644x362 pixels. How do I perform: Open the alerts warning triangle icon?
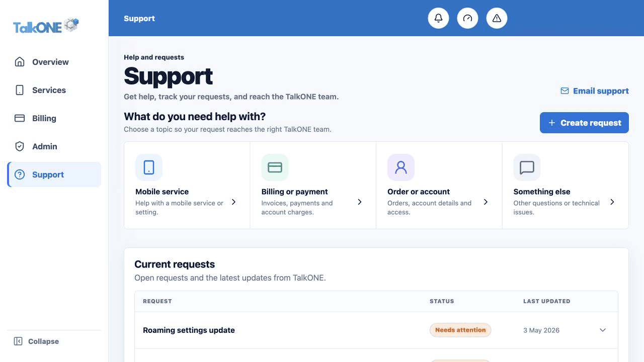497,18
